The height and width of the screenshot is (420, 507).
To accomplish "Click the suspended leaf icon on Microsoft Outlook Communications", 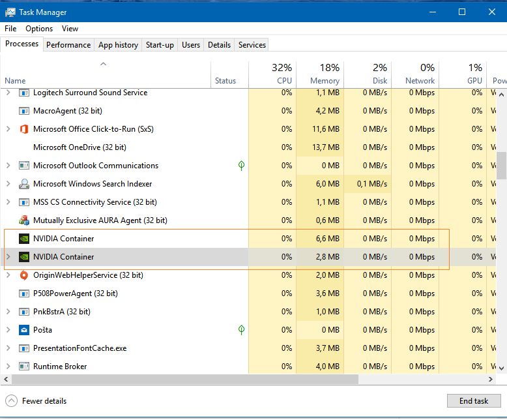I will coord(241,166).
